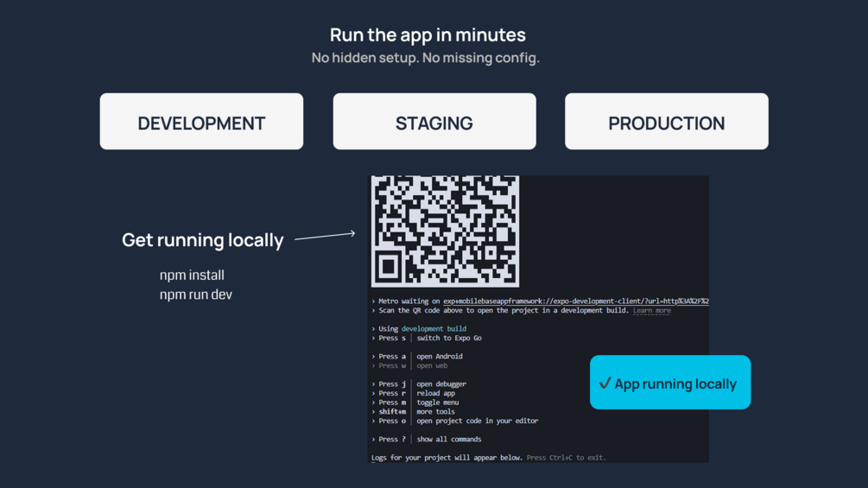Screen dimensions: 868x488
Task: Click the 'Run the app in minutes' heading
Action: coord(428,35)
